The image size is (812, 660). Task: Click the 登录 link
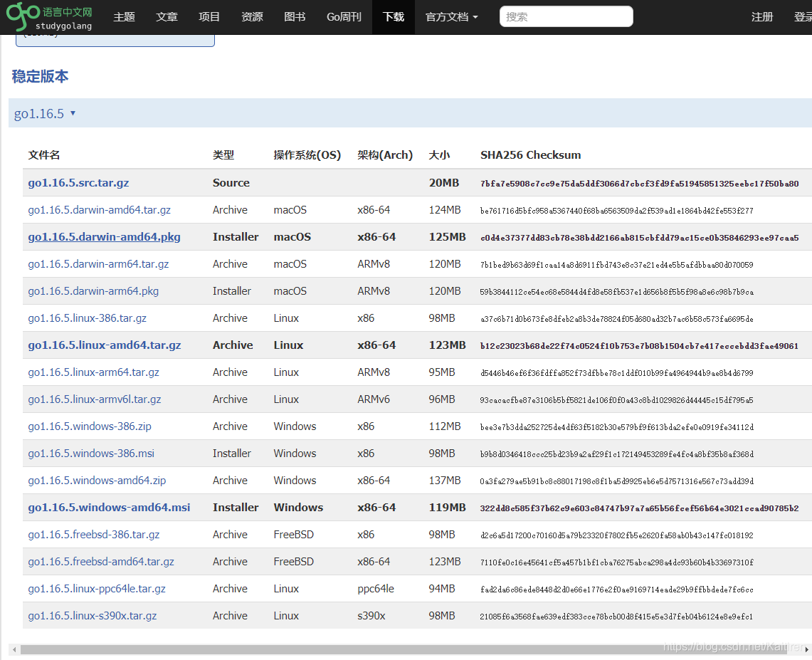point(803,16)
